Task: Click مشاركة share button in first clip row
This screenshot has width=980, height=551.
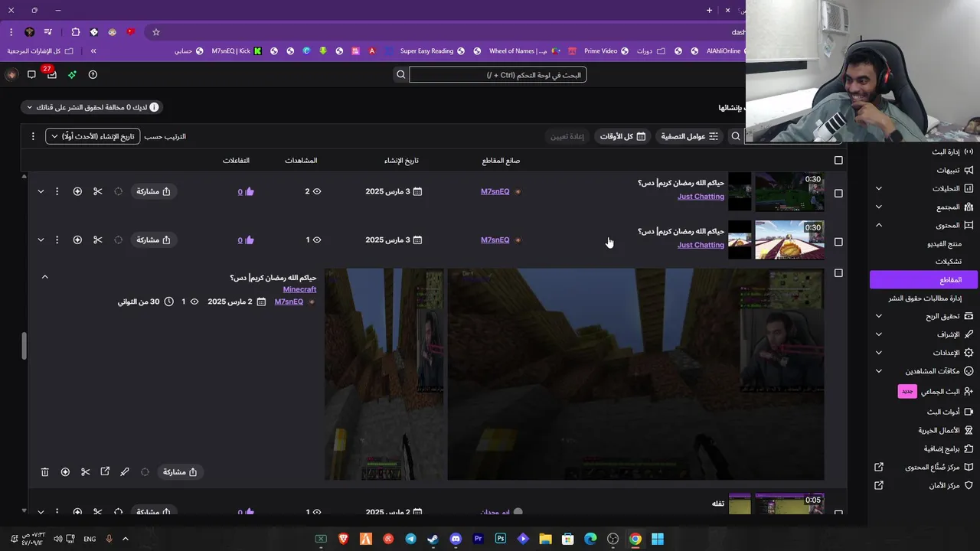Action: click(x=153, y=191)
